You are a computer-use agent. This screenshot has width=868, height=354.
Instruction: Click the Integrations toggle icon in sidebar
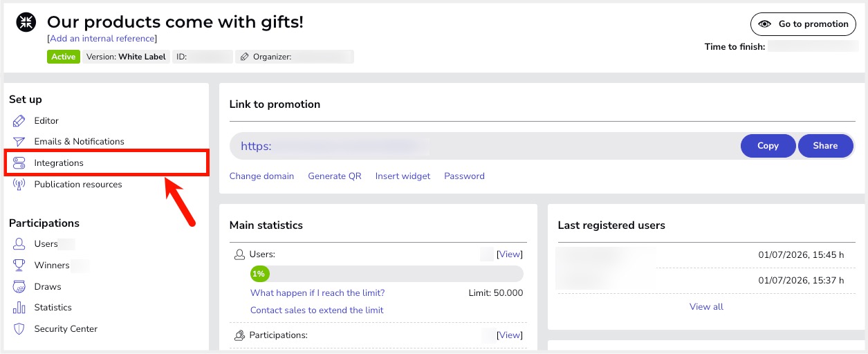(19, 163)
